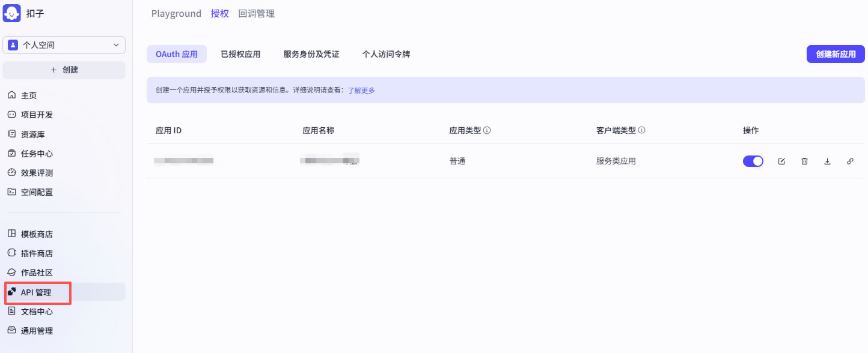Screen dimensions: 868x353
Task: Click the 插件商店 plugin icon
Action: tap(11, 253)
